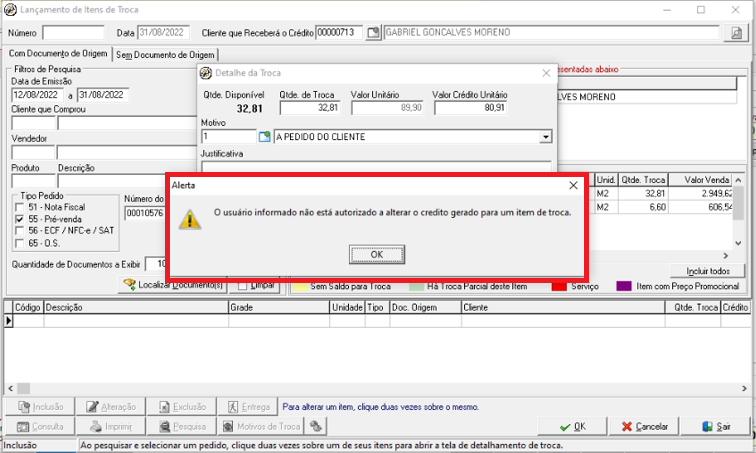Enable the 51 - Nota Fiscal checkbox
This screenshot has width=756, height=453.
coord(19,207)
